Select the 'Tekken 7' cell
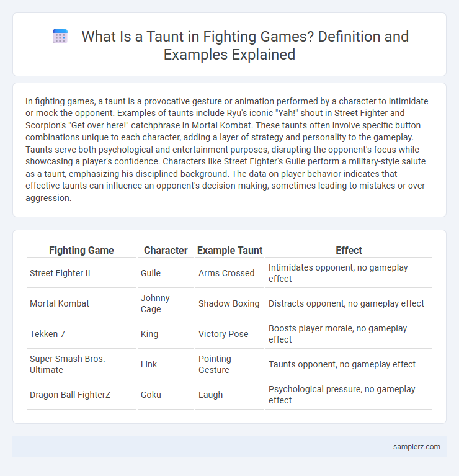459x476 pixels. (x=81, y=334)
